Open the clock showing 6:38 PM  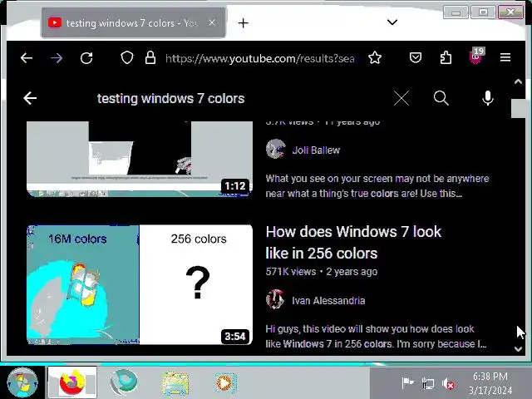[x=490, y=383]
